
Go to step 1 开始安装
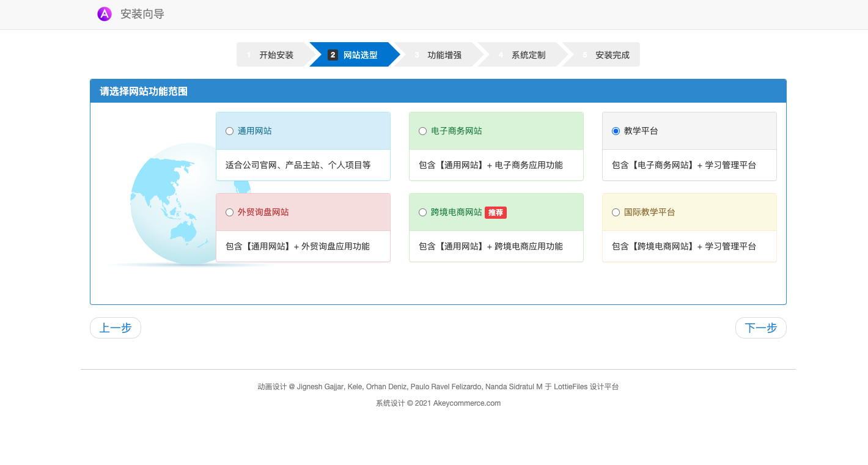[273, 54]
